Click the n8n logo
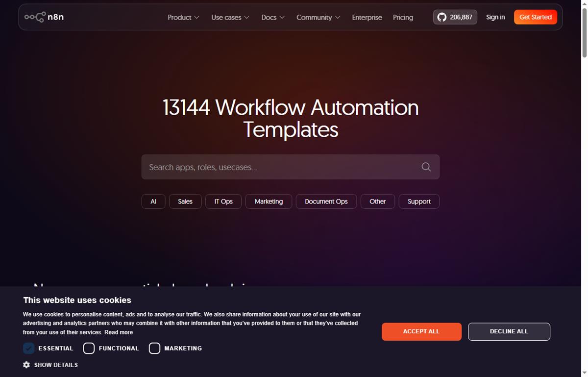 pyautogui.click(x=44, y=17)
